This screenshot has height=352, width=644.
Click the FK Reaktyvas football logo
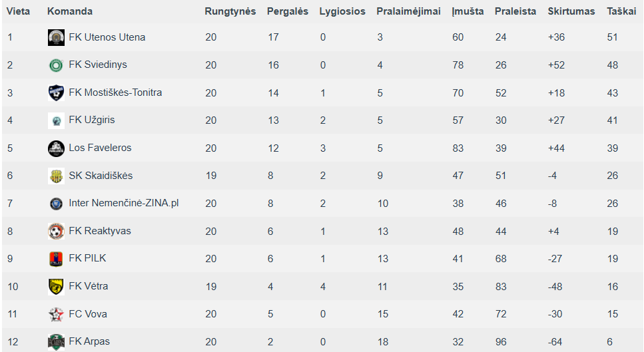coord(56,232)
